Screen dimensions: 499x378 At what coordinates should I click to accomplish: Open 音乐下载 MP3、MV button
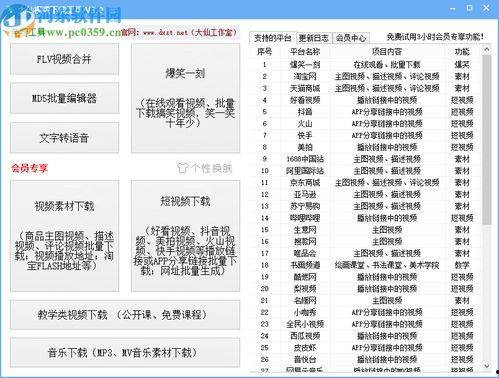pos(125,353)
